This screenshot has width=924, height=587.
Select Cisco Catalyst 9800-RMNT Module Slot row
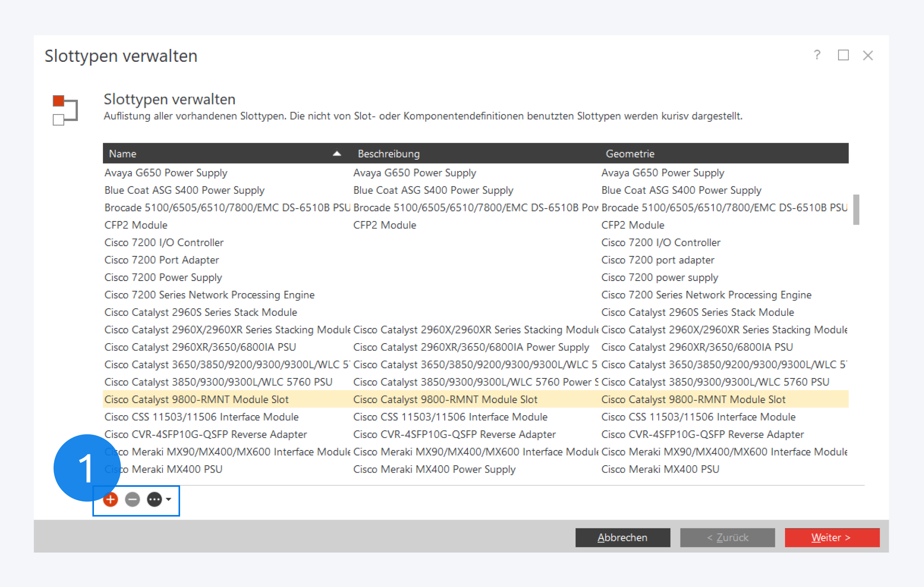point(197,399)
